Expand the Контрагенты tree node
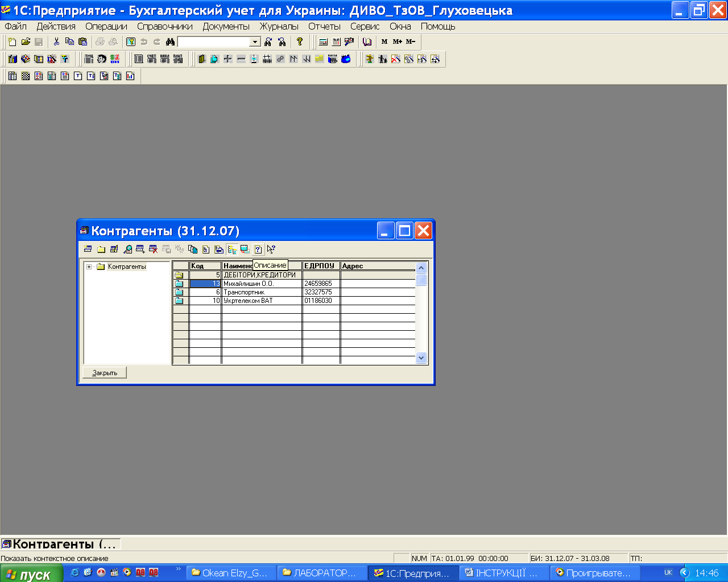The height and width of the screenshot is (582, 728). click(x=89, y=267)
